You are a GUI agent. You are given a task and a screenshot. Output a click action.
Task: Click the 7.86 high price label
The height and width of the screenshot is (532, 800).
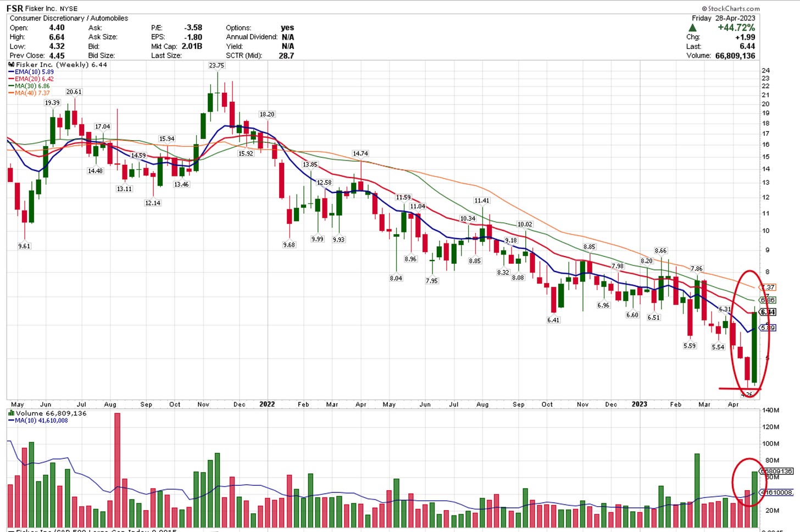pyautogui.click(x=696, y=269)
